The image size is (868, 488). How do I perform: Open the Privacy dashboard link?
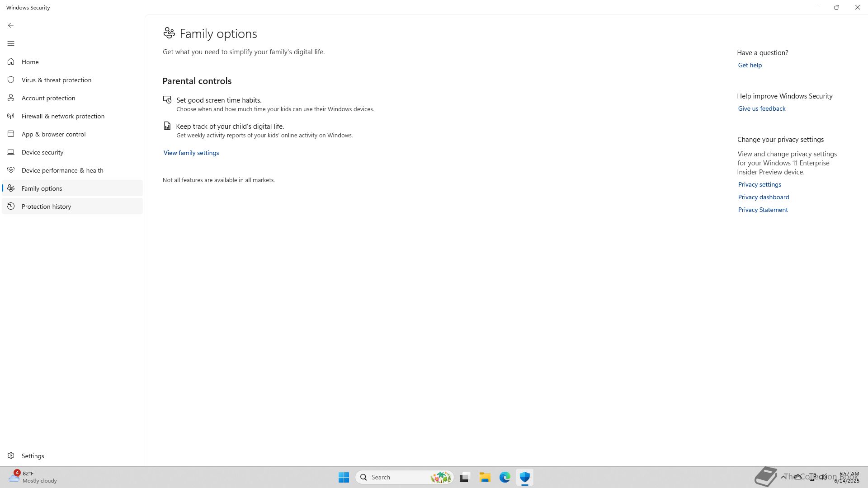(763, 197)
